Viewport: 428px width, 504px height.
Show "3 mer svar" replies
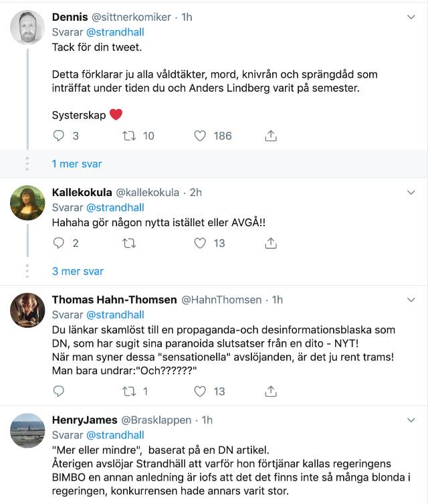78,271
